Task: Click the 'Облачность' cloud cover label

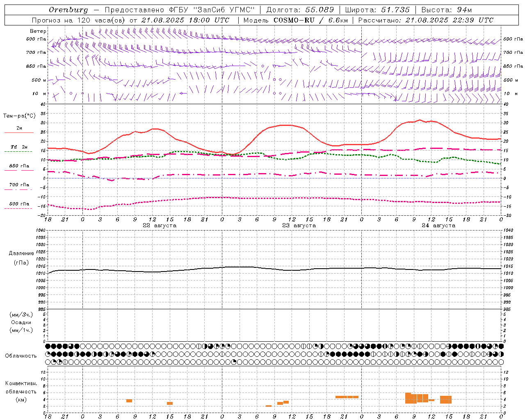Action: [21, 356]
